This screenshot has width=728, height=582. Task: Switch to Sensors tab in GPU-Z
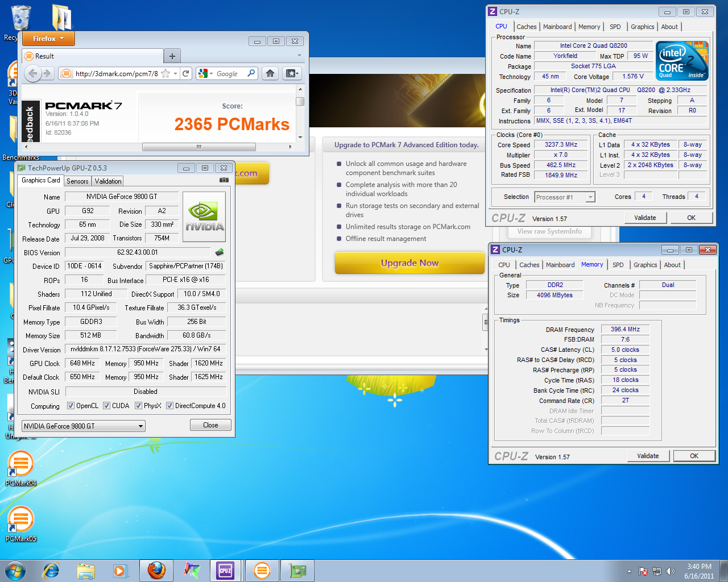[x=77, y=181]
